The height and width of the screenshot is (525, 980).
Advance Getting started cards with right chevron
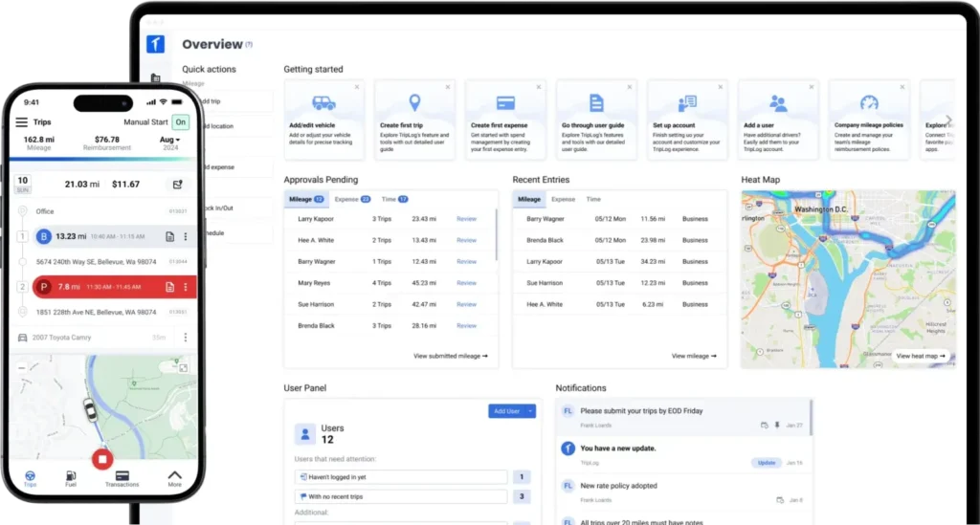tap(948, 120)
